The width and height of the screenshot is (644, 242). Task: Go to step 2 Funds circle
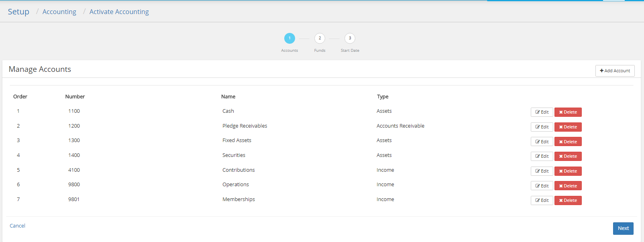tap(320, 38)
